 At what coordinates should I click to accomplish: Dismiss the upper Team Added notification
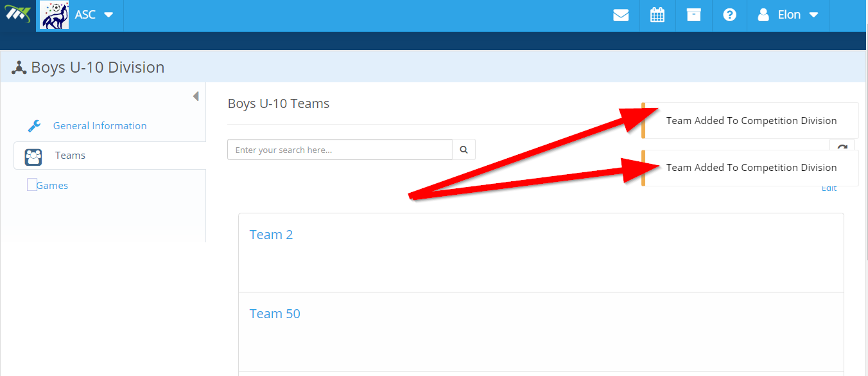click(x=751, y=121)
